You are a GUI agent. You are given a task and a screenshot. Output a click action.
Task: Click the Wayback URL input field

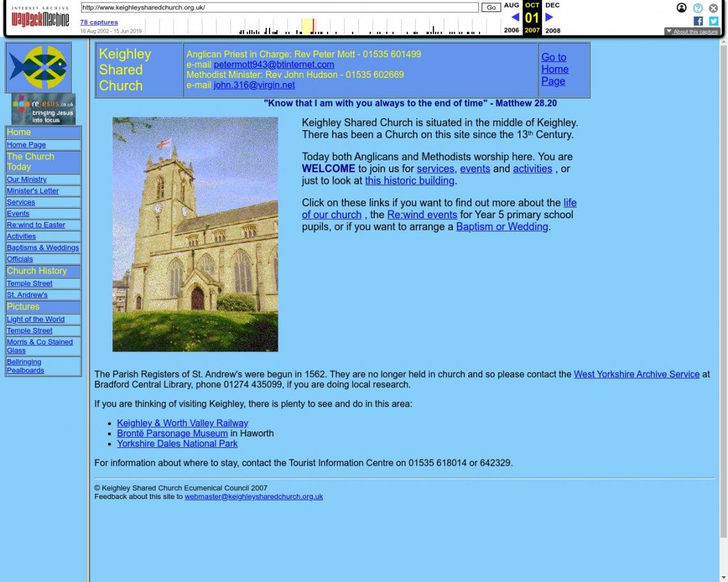[x=280, y=8]
